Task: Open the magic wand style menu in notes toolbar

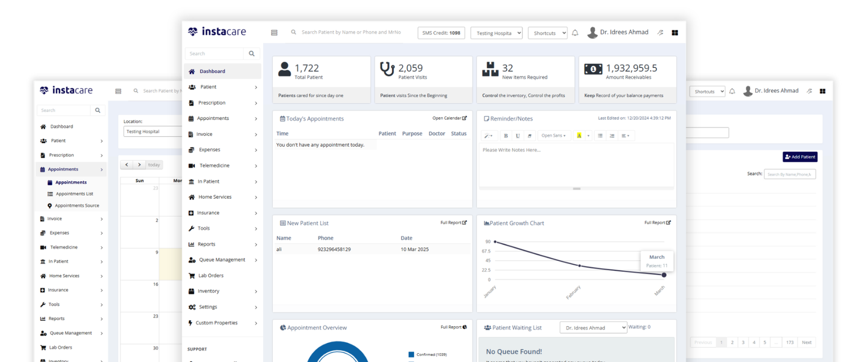Action: click(488, 136)
